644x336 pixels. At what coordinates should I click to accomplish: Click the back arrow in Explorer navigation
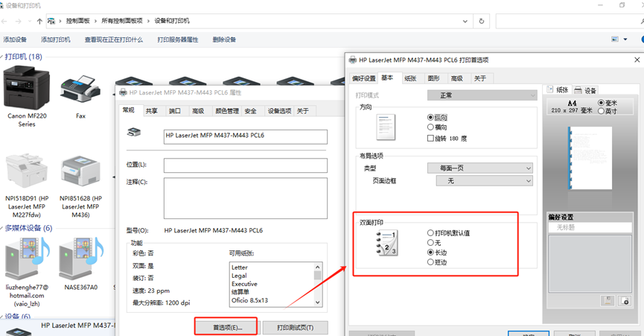pyautogui.click(x=4, y=21)
